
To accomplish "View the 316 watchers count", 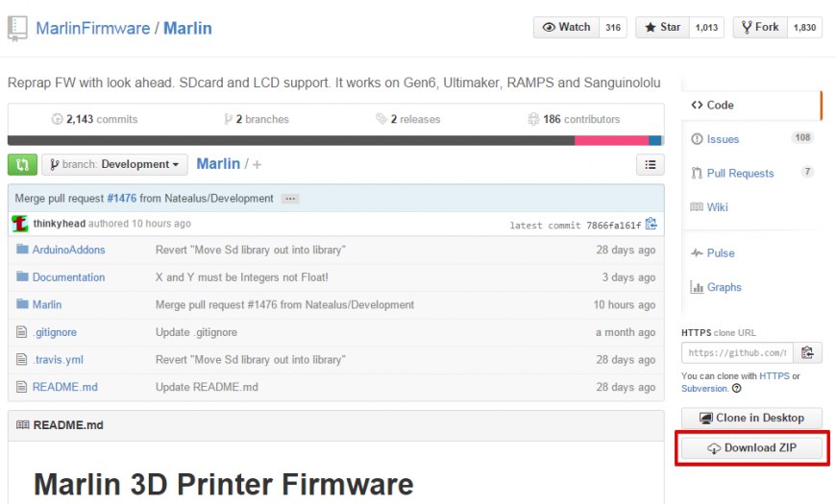I will point(613,27).
